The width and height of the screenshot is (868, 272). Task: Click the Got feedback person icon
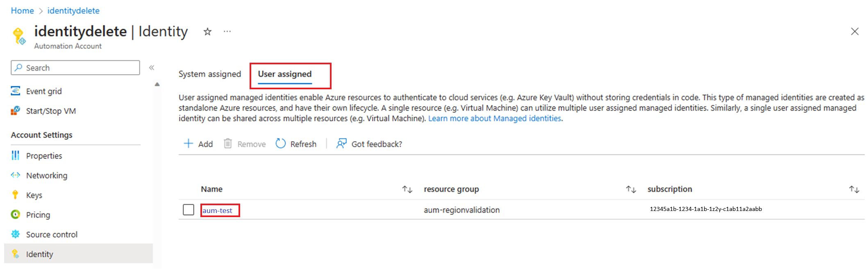(341, 143)
